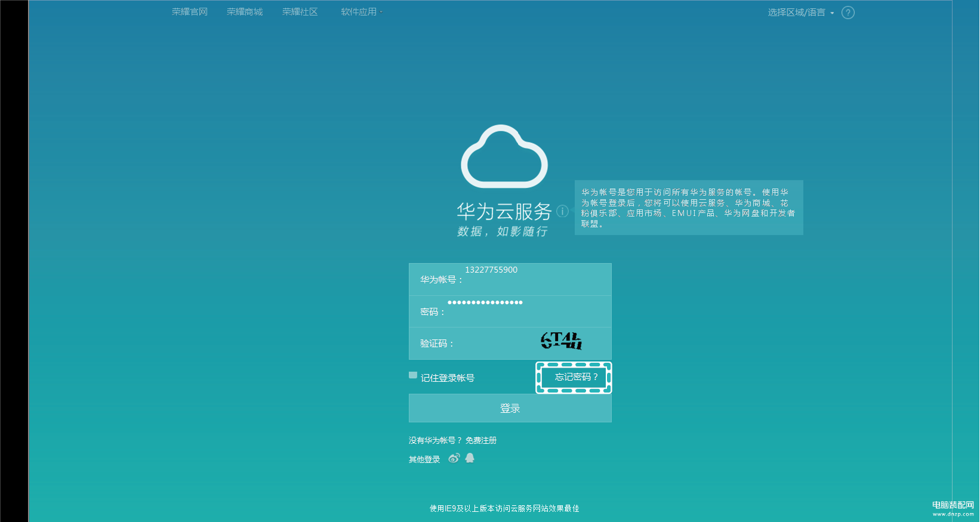Focus the 密码 password field
The image size is (980, 522).
tap(510, 311)
